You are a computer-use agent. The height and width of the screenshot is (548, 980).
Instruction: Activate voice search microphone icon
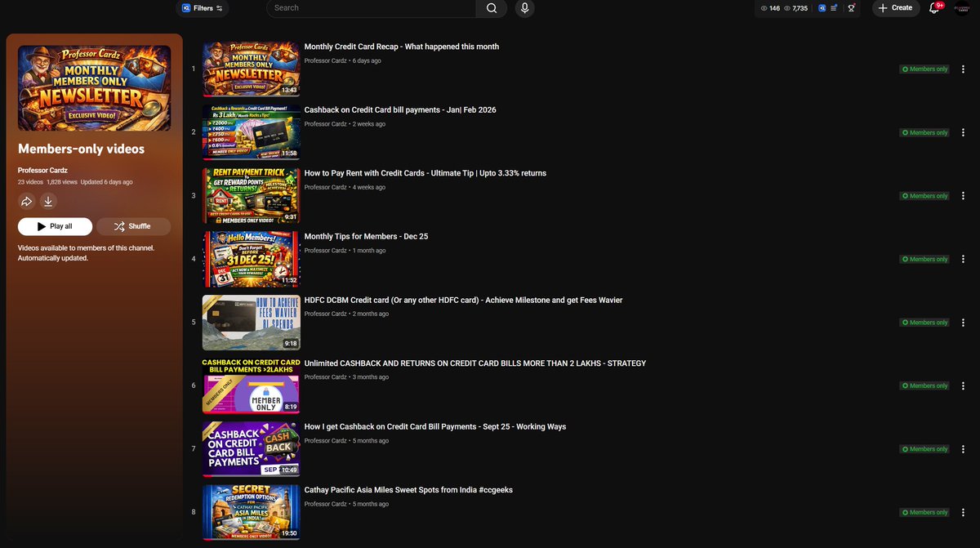(524, 8)
